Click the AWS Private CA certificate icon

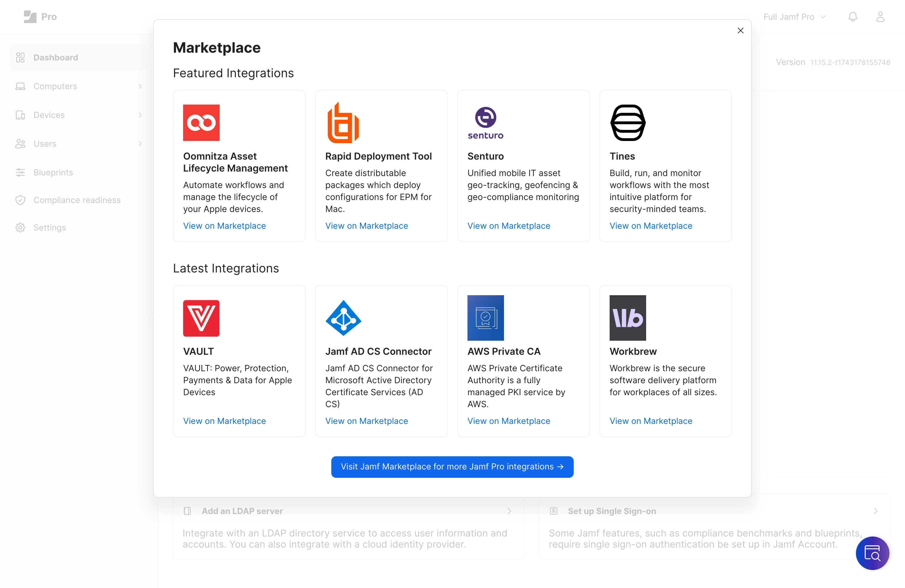(x=485, y=318)
